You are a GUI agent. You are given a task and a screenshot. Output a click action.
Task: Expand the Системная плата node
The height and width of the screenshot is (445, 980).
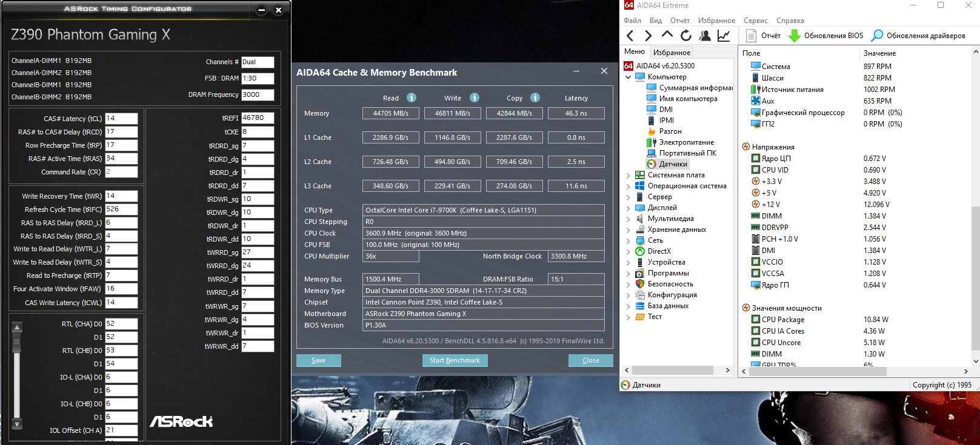tap(628, 175)
